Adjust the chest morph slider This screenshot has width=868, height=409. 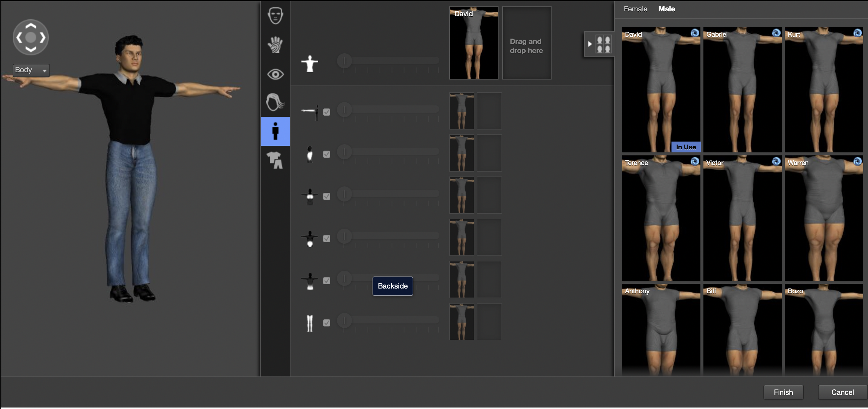pyautogui.click(x=388, y=194)
